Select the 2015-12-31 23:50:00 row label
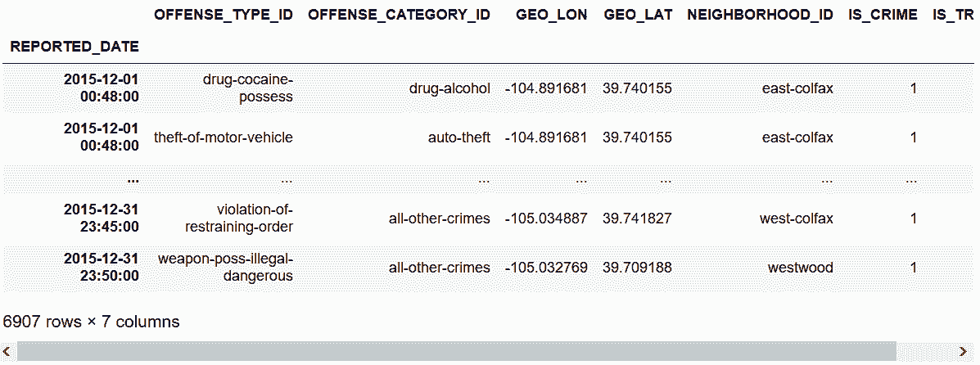The image size is (980, 365). tap(101, 267)
